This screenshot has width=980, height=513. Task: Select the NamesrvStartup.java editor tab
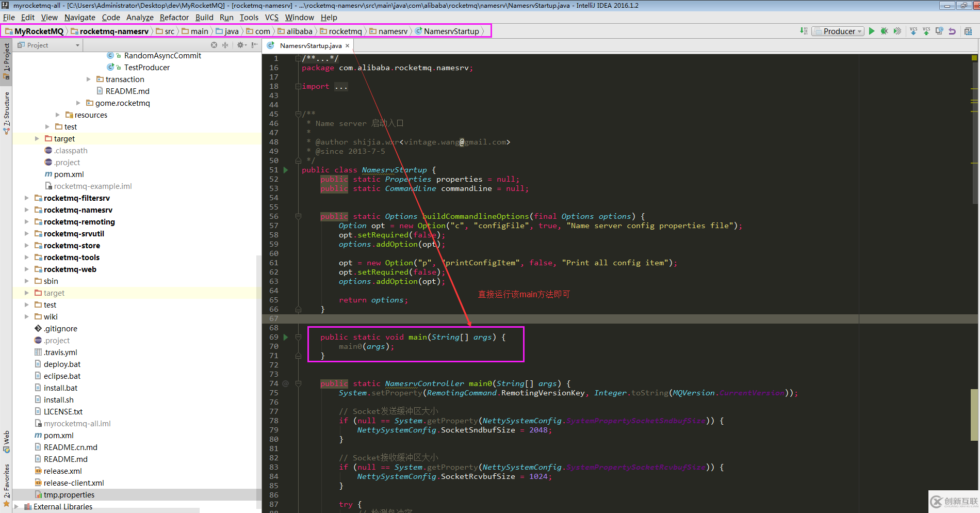[x=310, y=46]
